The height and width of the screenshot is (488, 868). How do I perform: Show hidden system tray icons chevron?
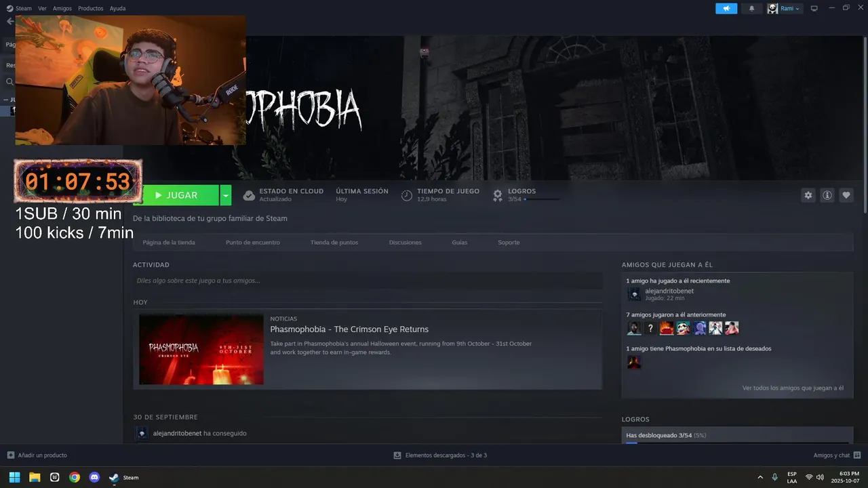(x=759, y=477)
